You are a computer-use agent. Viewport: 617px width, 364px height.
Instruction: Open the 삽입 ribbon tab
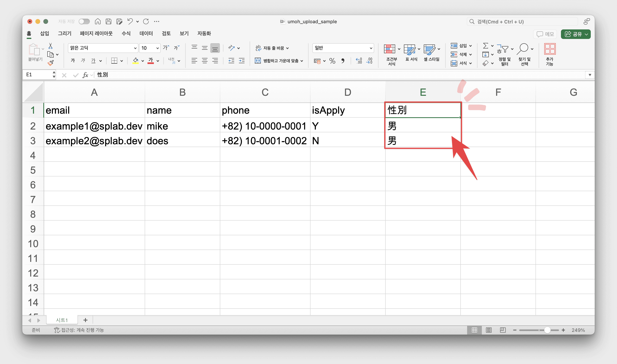[x=44, y=33]
